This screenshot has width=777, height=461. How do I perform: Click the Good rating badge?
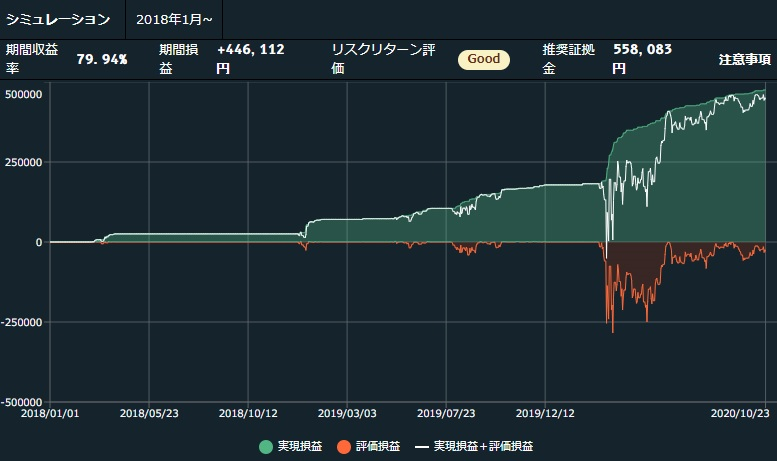[x=484, y=59]
